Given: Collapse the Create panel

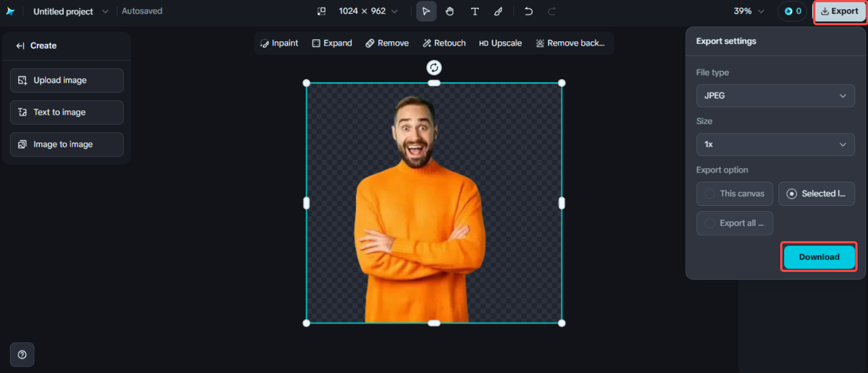Looking at the screenshot, I should tap(20, 46).
